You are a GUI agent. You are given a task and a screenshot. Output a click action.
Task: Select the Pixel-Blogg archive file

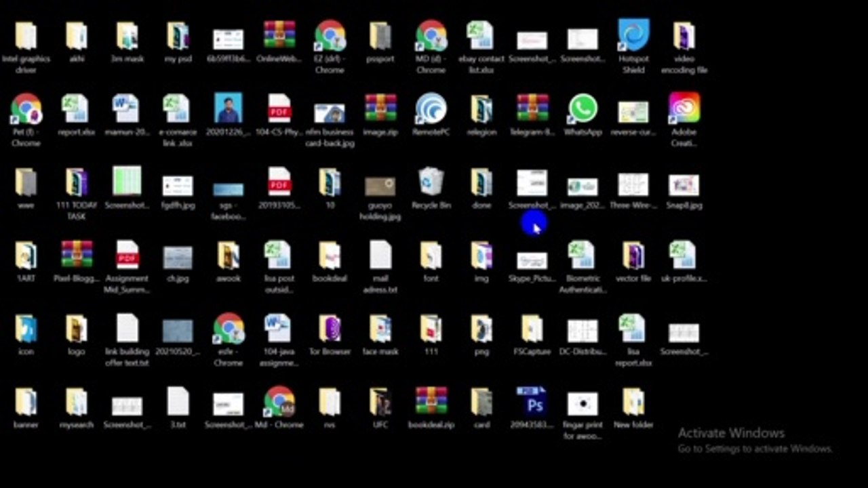pos(76,256)
